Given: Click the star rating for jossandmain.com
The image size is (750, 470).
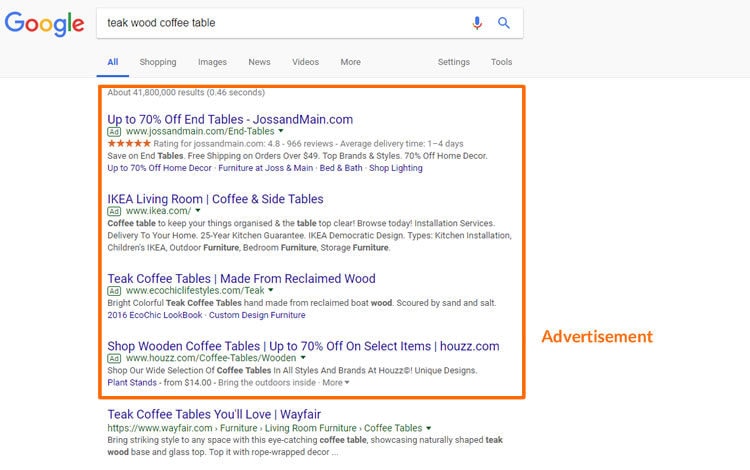Looking at the screenshot, I should (129, 143).
